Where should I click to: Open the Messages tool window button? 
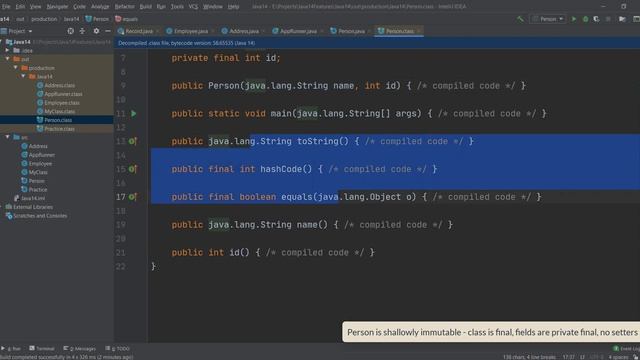tap(79, 349)
